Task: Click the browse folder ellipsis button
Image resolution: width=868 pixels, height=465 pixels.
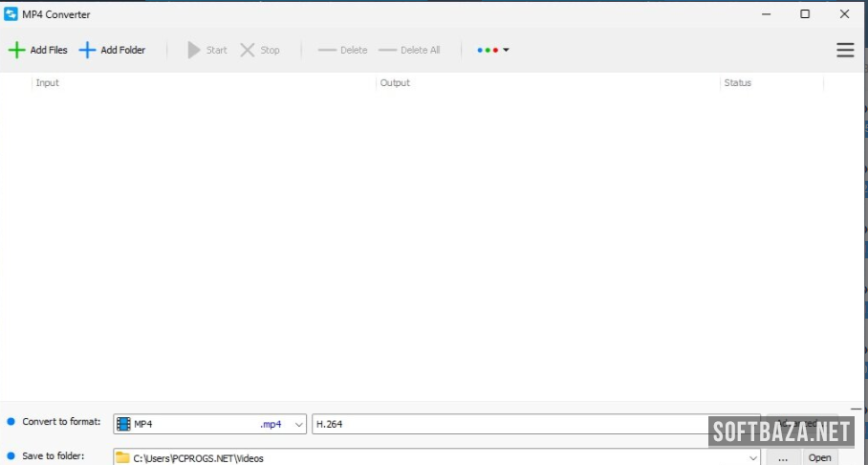Action: (x=783, y=457)
